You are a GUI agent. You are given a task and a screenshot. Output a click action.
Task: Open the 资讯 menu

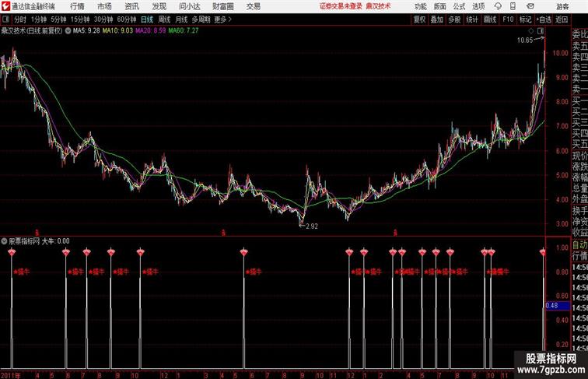132,6
